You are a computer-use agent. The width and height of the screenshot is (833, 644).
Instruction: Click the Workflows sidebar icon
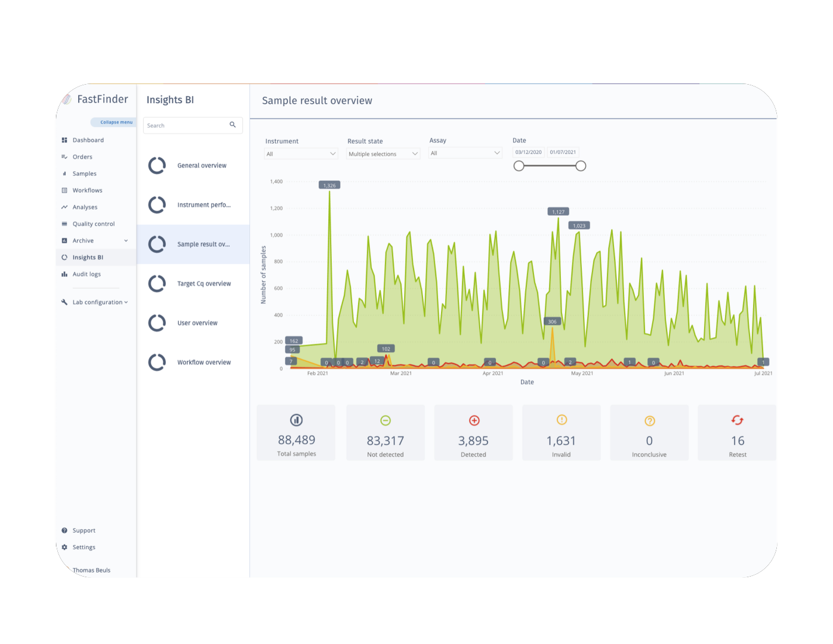click(x=64, y=190)
